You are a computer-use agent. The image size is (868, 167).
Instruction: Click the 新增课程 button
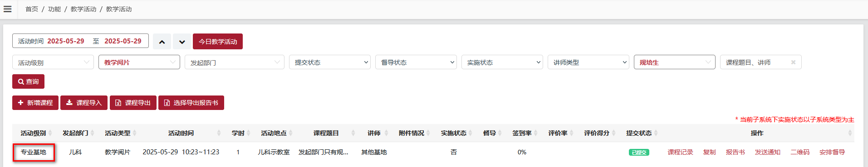[x=35, y=103]
